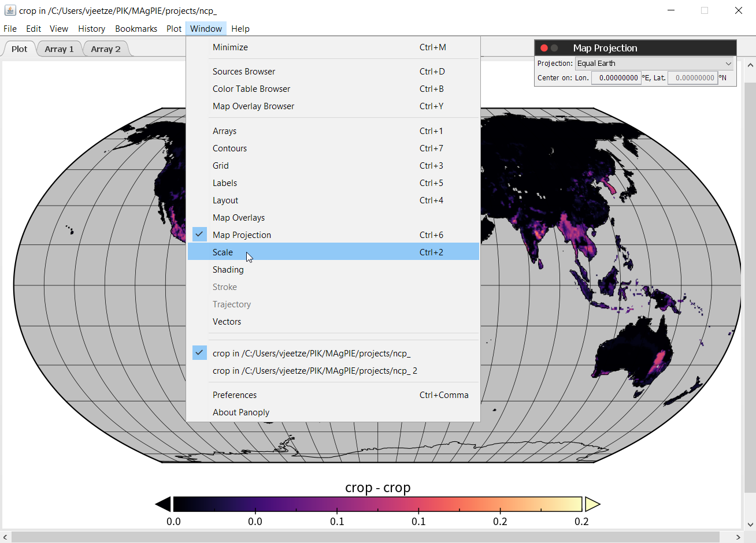Image resolution: width=756 pixels, height=543 pixels.
Task: Open the Help menu
Action: [240, 29]
